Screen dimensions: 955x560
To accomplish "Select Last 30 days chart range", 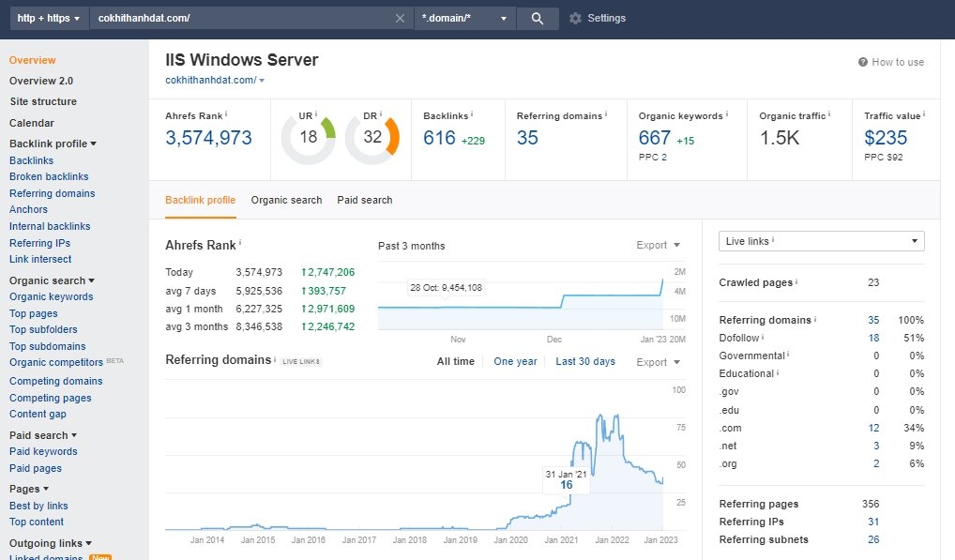I will 585,361.
